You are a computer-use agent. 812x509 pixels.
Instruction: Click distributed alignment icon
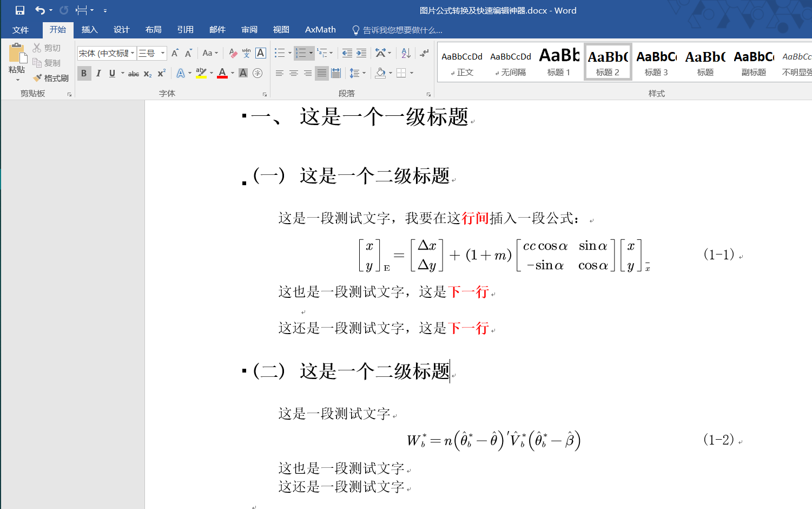[x=336, y=73]
